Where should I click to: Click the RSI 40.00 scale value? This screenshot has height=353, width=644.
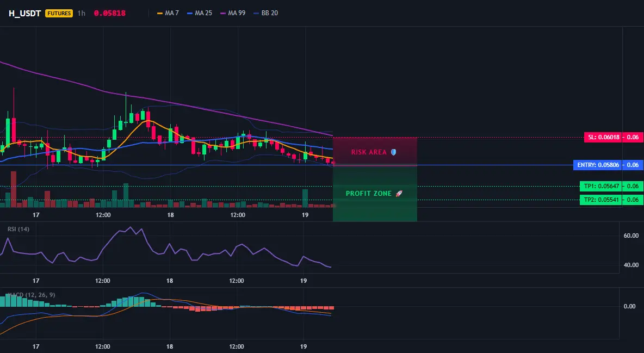pyautogui.click(x=631, y=265)
